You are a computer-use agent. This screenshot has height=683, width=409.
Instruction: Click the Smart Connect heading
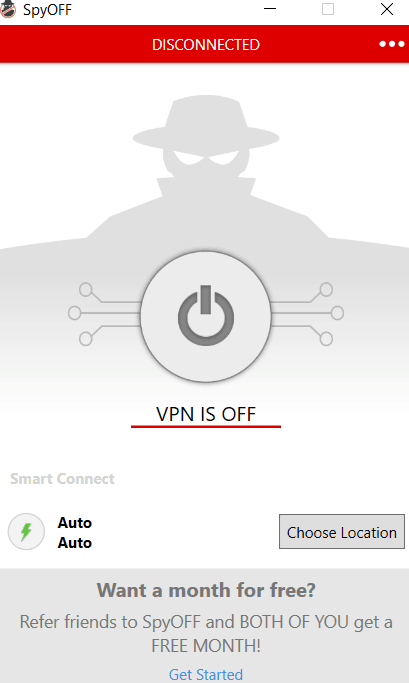62,479
